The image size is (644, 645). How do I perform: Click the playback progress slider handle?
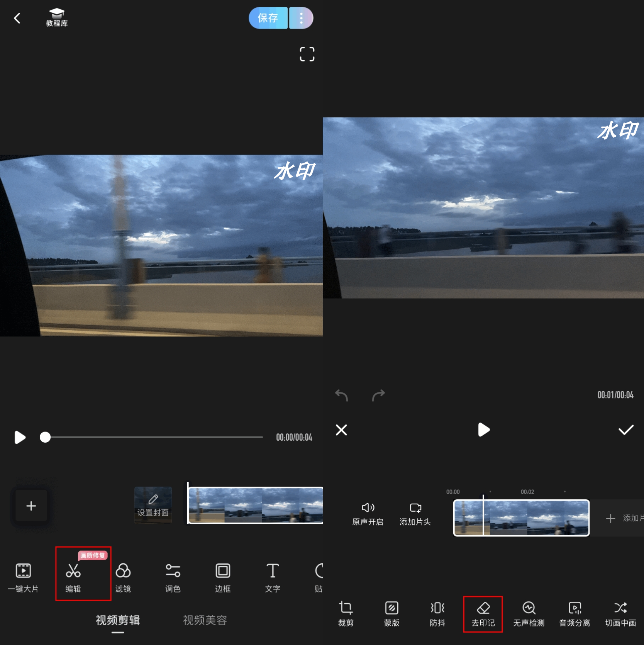[x=45, y=437]
